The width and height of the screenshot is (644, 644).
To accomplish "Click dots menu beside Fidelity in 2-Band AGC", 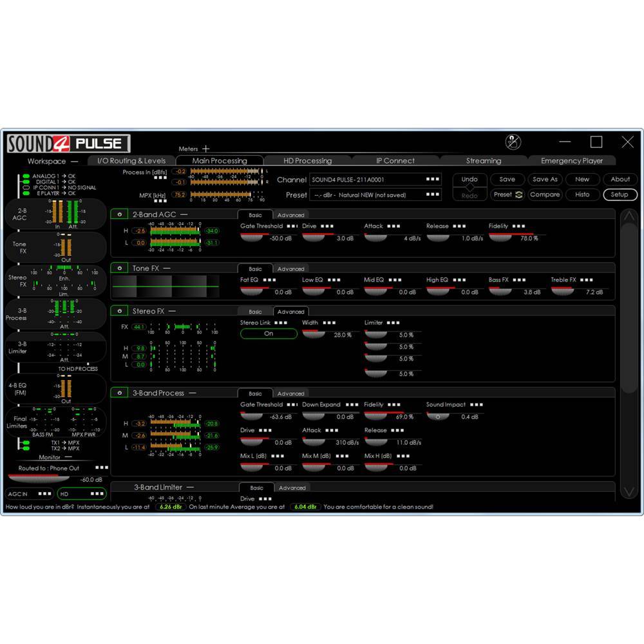I will (518, 226).
